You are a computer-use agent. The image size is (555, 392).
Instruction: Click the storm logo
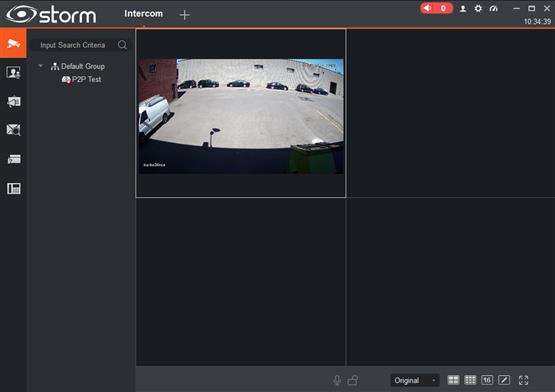pyautogui.click(x=51, y=14)
